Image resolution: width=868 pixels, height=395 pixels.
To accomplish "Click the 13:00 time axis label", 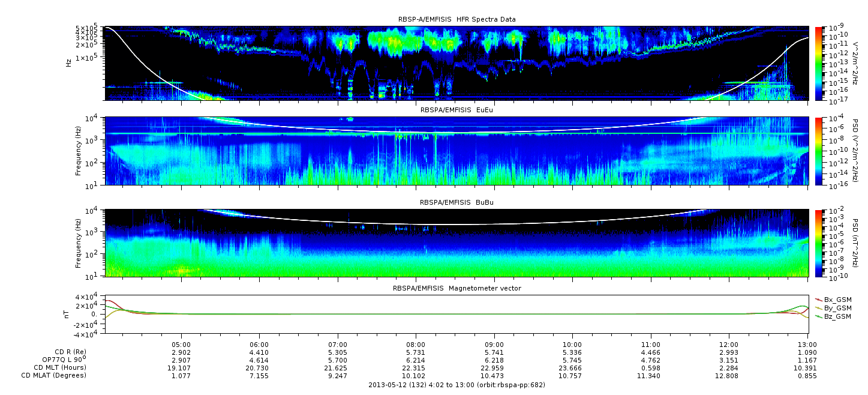I will pyautogui.click(x=807, y=345).
